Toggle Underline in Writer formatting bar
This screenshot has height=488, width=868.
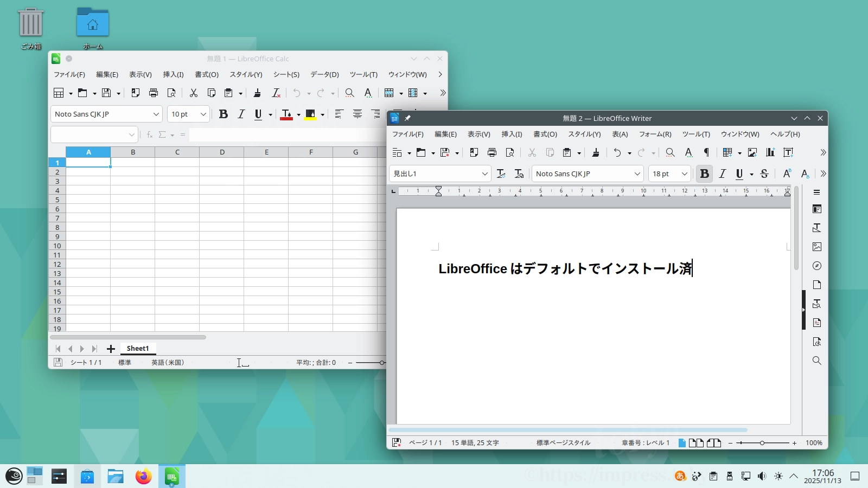pos(739,174)
